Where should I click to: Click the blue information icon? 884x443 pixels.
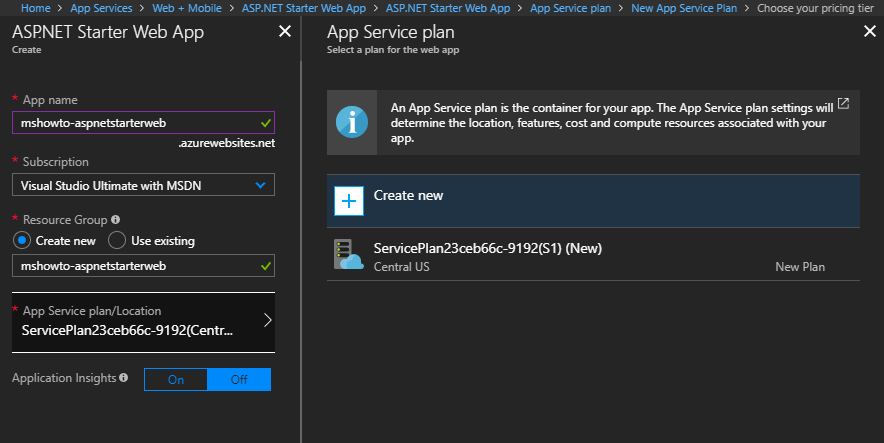(352, 122)
